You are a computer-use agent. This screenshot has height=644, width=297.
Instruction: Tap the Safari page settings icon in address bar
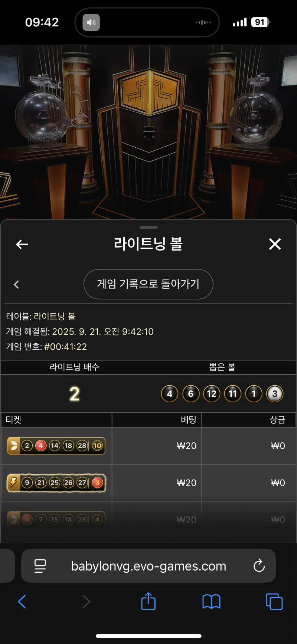pos(40,566)
